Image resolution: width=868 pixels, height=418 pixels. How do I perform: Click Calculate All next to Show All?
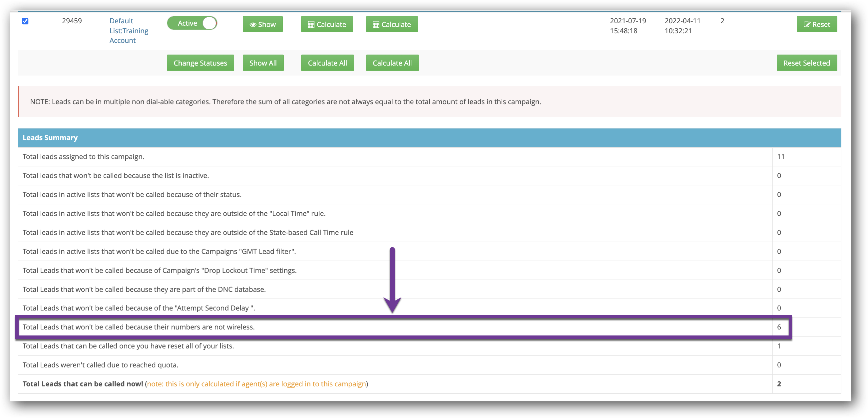click(327, 63)
